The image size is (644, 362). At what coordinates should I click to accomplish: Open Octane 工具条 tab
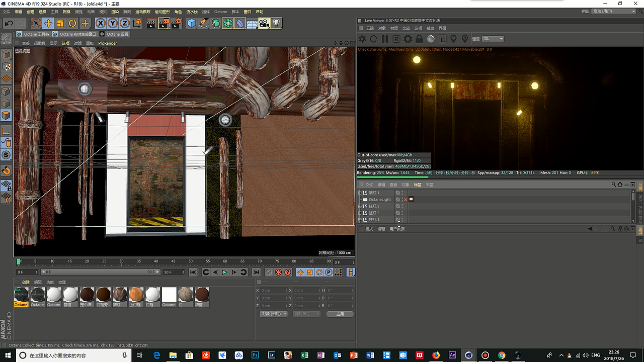(33, 34)
